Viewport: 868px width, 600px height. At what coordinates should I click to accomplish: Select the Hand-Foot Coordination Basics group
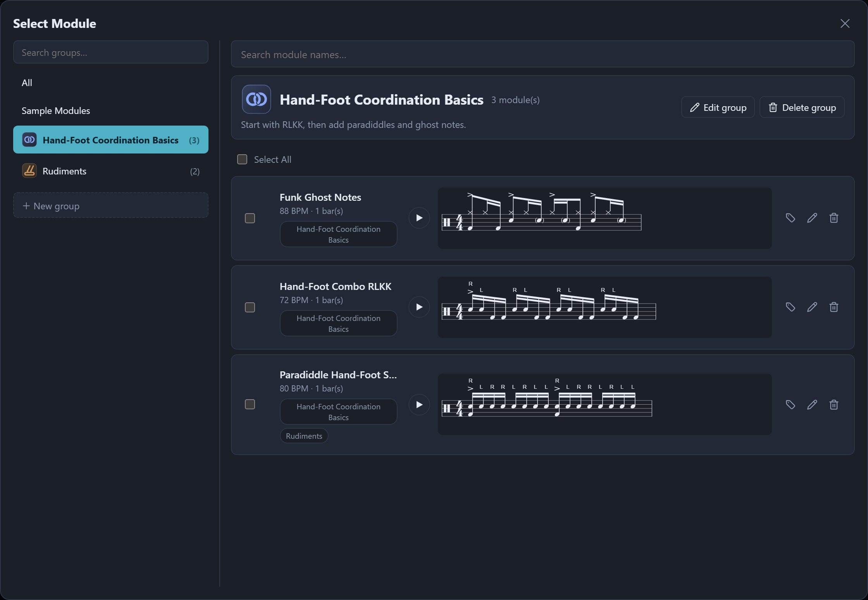click(110, 140)
